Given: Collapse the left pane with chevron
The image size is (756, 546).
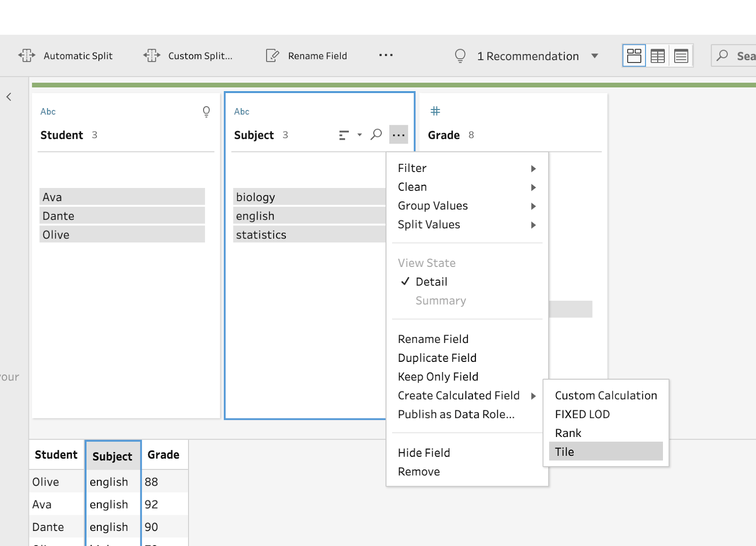Looking at the screenshot, I should click(x=9, y=97).
